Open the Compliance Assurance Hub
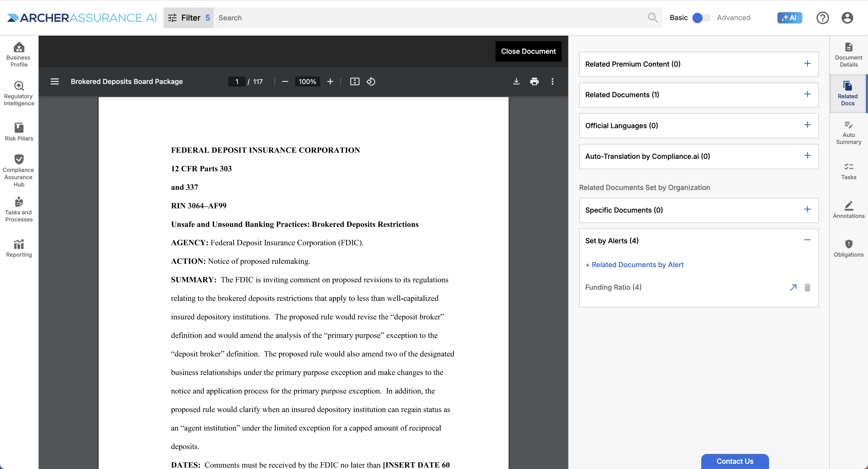This screenshot has height=469, width=868. [x=19, y=171]
